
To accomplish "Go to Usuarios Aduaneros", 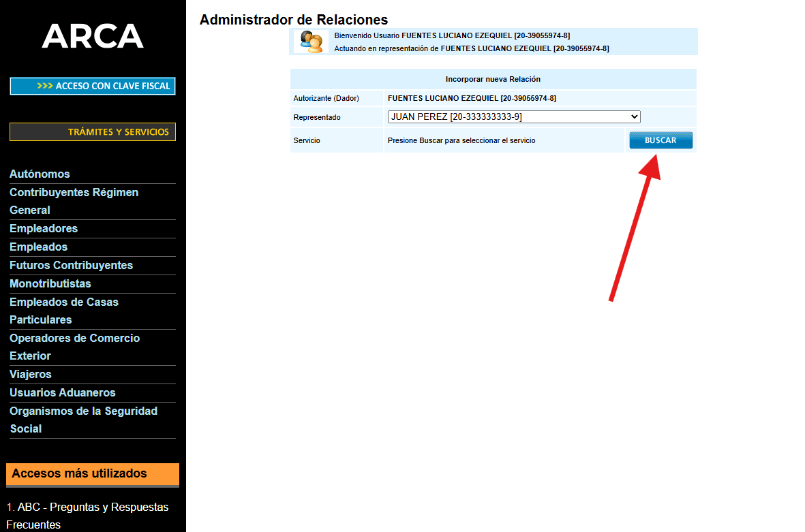I will (62, 393).
